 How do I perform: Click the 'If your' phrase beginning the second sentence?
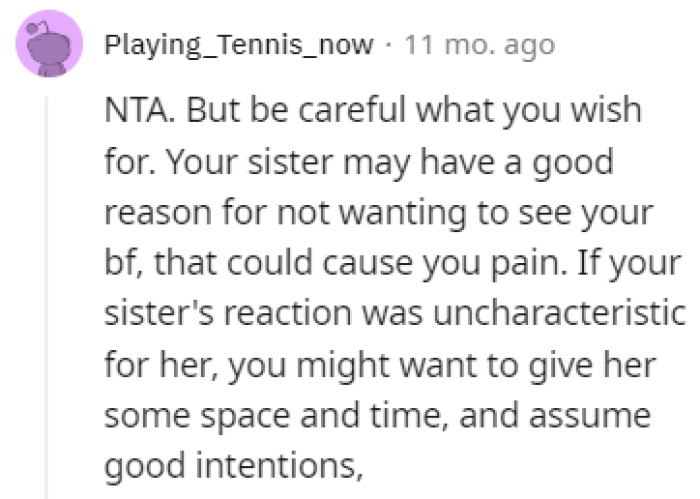(x=630, y=263)
